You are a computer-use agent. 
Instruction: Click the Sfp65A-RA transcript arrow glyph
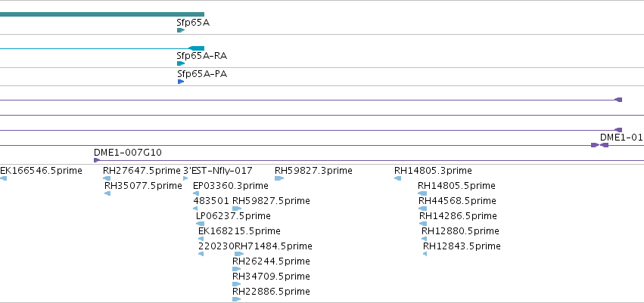click(x=181, y=63)
